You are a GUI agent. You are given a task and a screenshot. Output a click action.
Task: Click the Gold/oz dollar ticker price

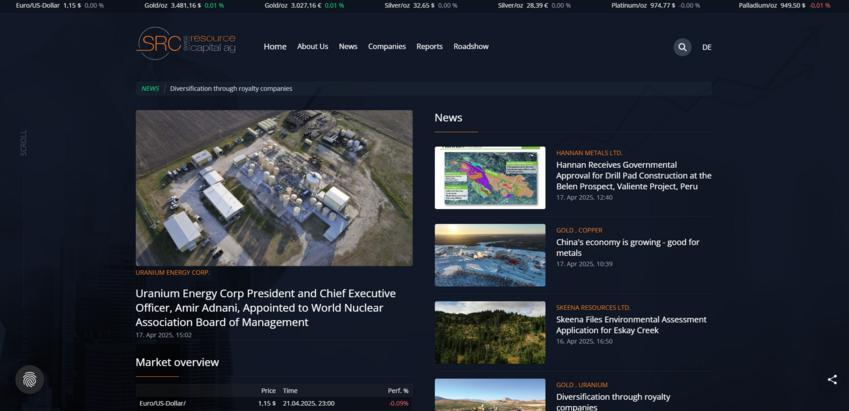coord(186,5)
